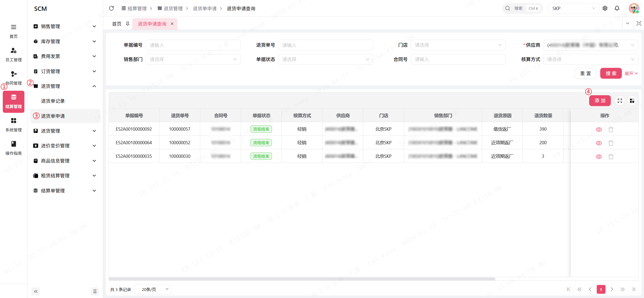The image size is (644, 298).
Task: Click the 搜索 button
Action: coord(611,73)
